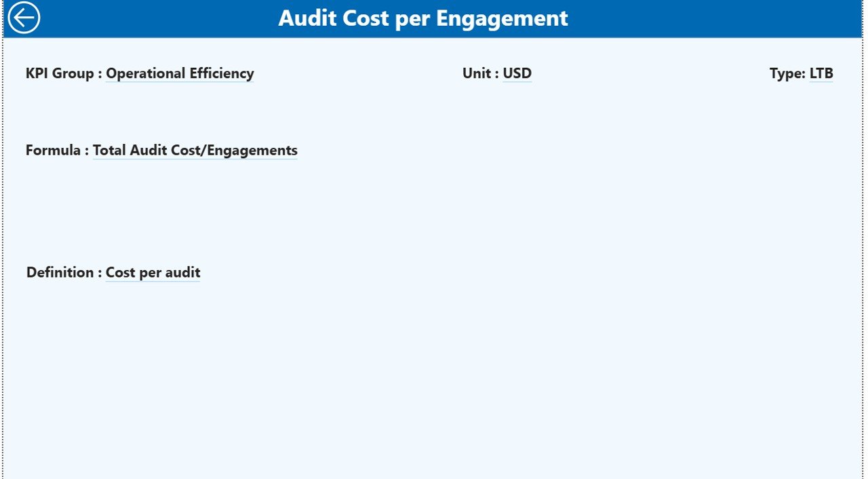Click the Total Audit Cost/Engagements formula
868x479 pixels.
pos(195,150)
